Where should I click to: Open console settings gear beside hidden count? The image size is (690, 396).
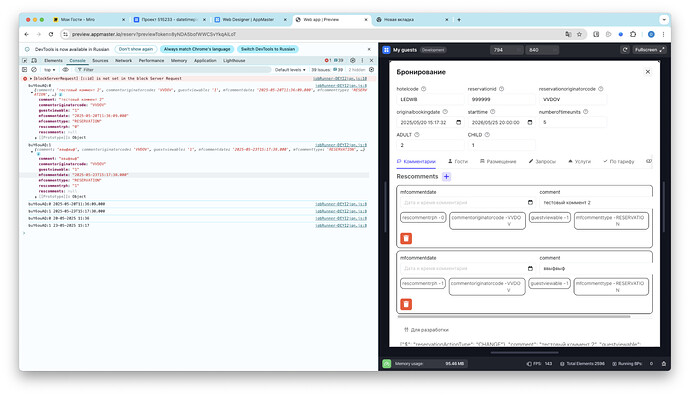click(x=371, y=70)
